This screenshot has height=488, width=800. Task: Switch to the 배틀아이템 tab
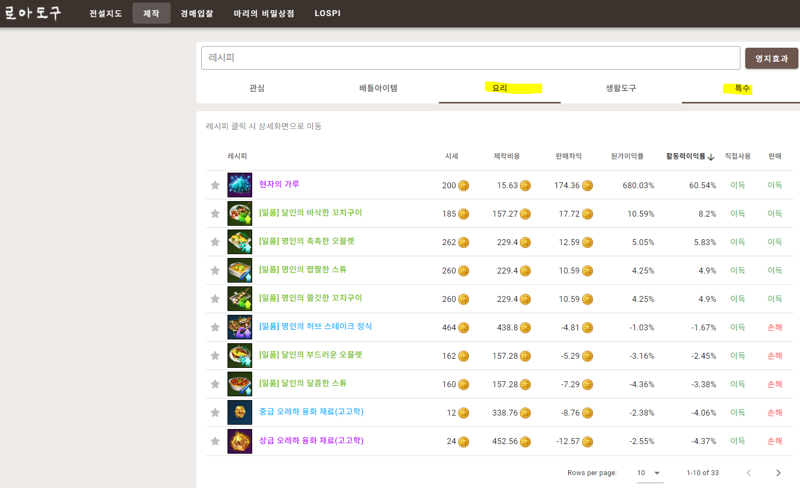[378, 88]
